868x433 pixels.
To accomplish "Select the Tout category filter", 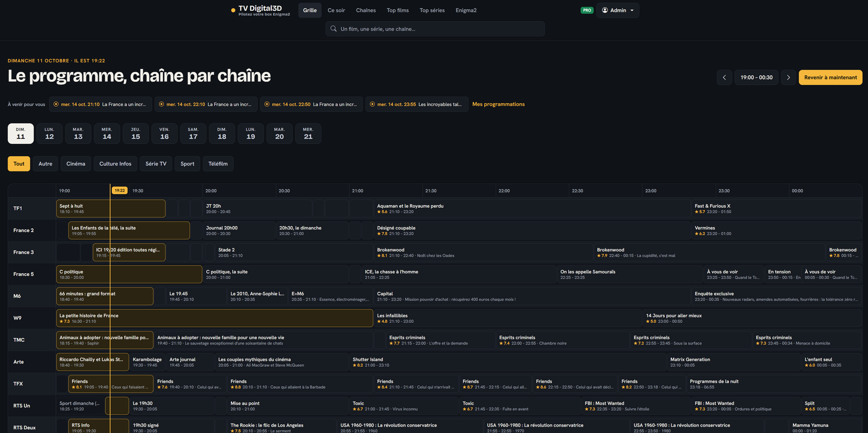I will (x=19, y=164).
